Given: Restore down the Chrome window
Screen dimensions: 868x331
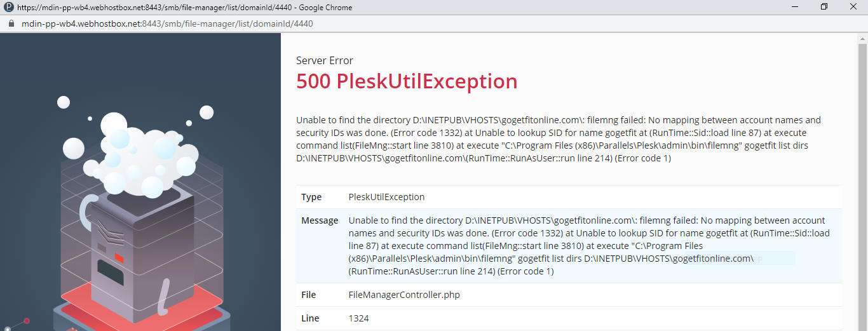Looking at the screenshot, I should point(824,7).
